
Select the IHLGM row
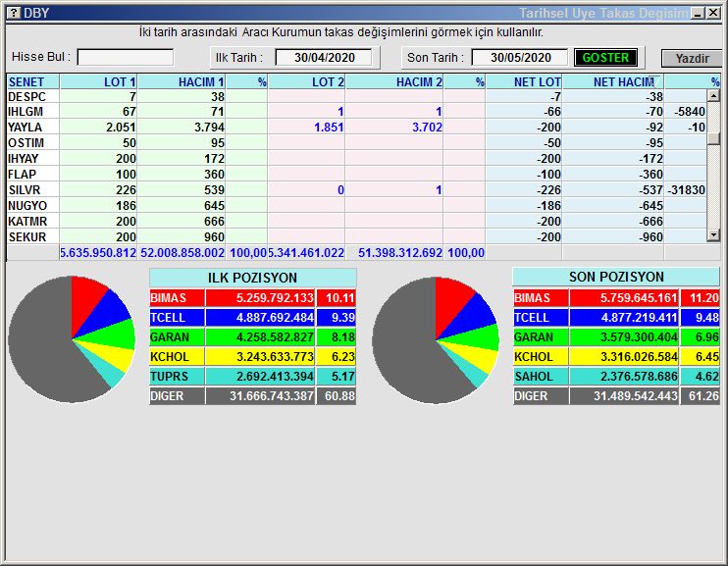click(356, 112)
